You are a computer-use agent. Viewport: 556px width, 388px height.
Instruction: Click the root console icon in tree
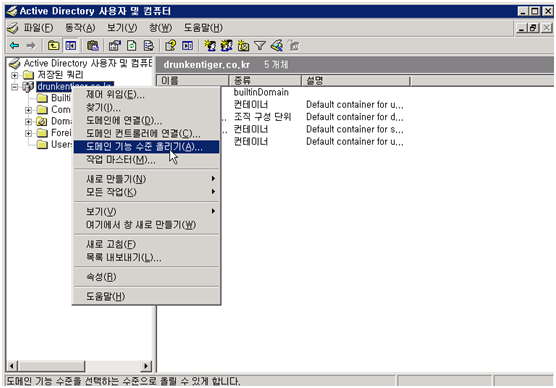(x=15, y=64)
